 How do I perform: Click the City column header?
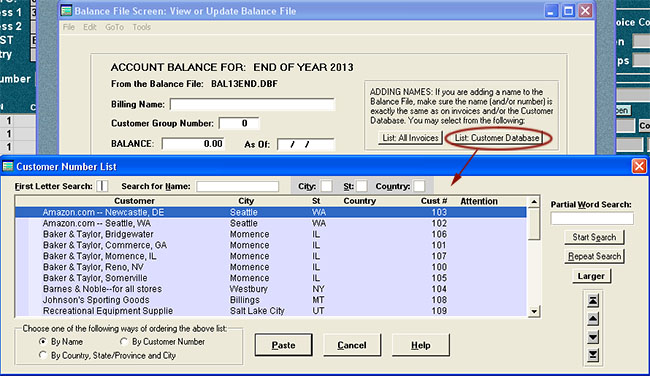[246, 201]
